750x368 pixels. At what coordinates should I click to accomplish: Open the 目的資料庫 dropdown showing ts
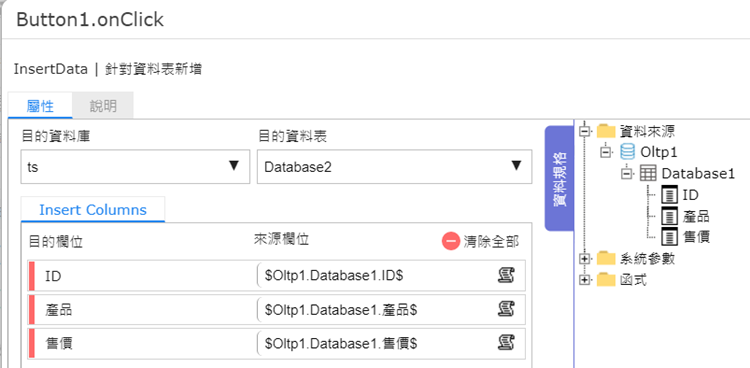click(x=135, y=167)
